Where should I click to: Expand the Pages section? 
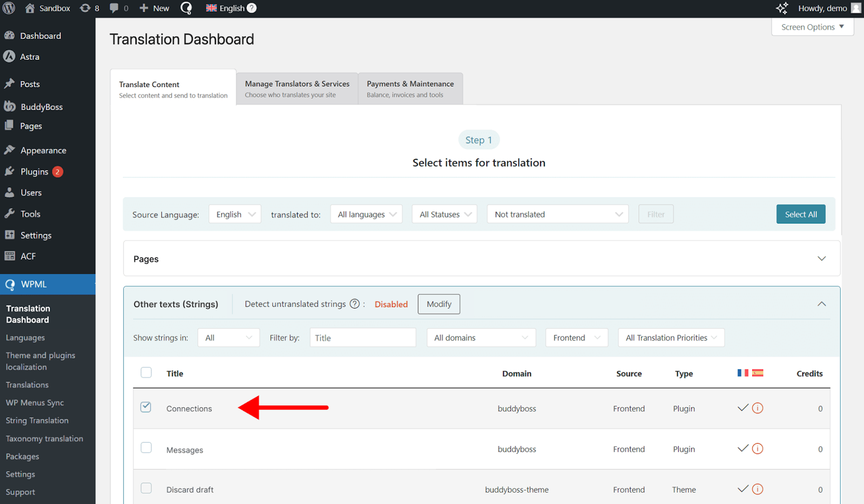point(821,259)
